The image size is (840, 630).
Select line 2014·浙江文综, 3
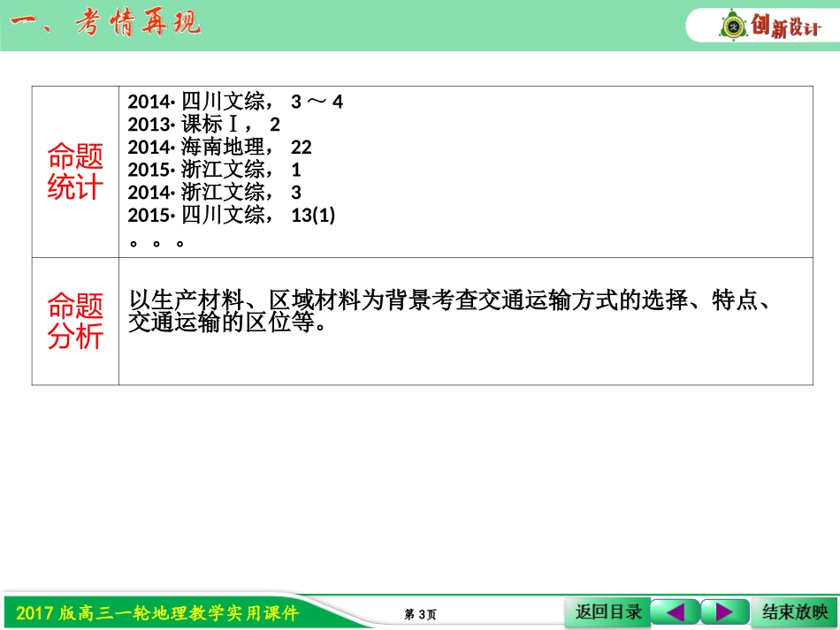[214, 192]
